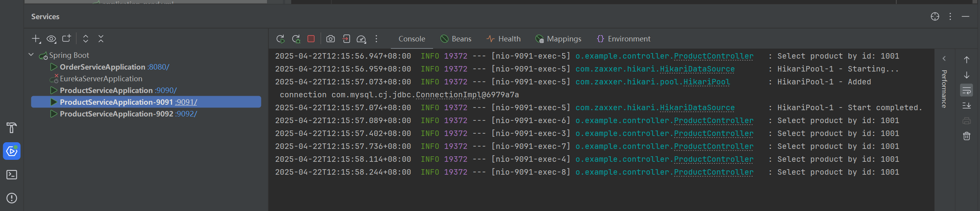This screenshot has width=980, height=211.
Task: Switch to the Console tab
Action: pyautogui.click(x=412, y=39)
